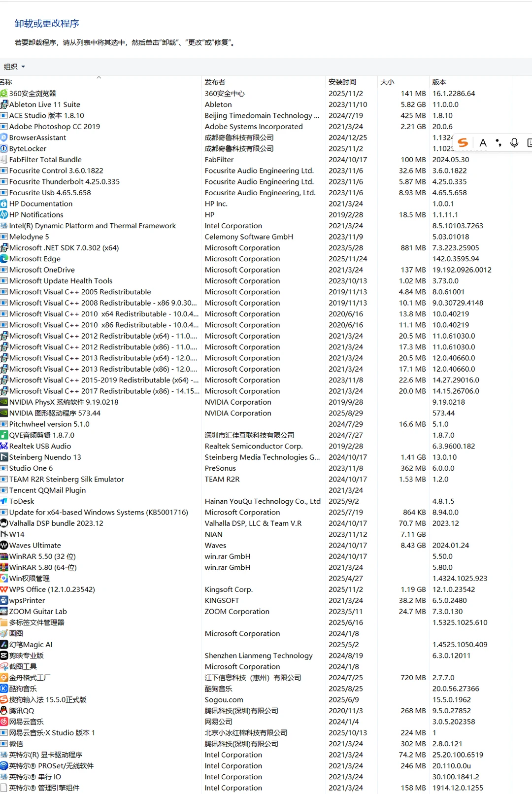Click the W14 icon
Image resolution: width=532 pixels, height=794 pixels.
(4, 534)
